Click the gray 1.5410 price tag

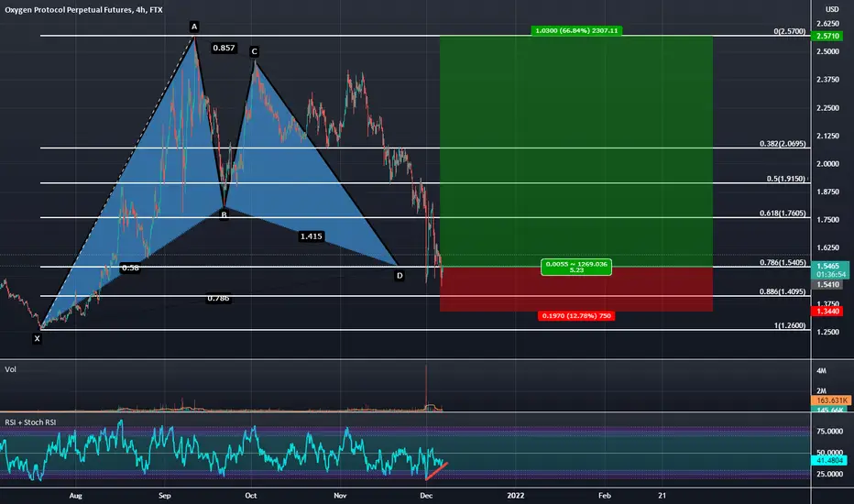[827, 284]
